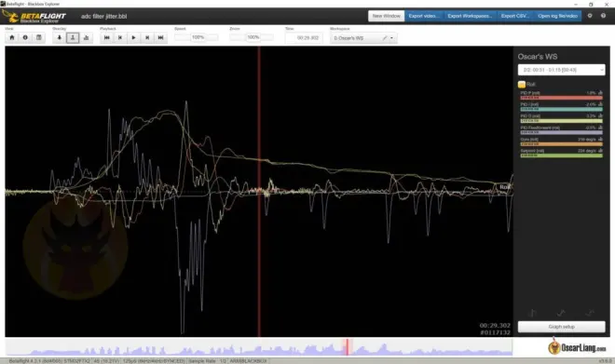Start log playback with the play button
615x364 pixels.
coord(133,37)
